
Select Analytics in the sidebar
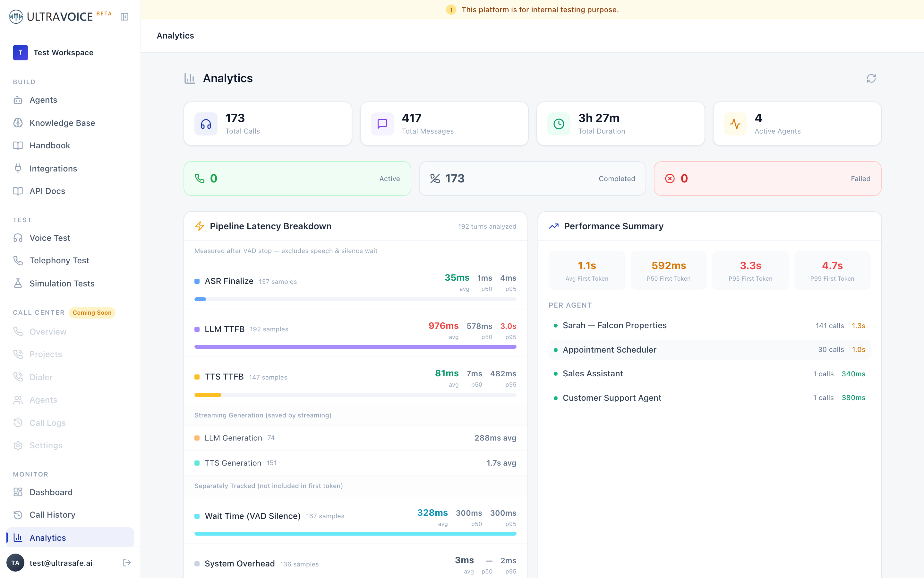[x=70, y=538]
